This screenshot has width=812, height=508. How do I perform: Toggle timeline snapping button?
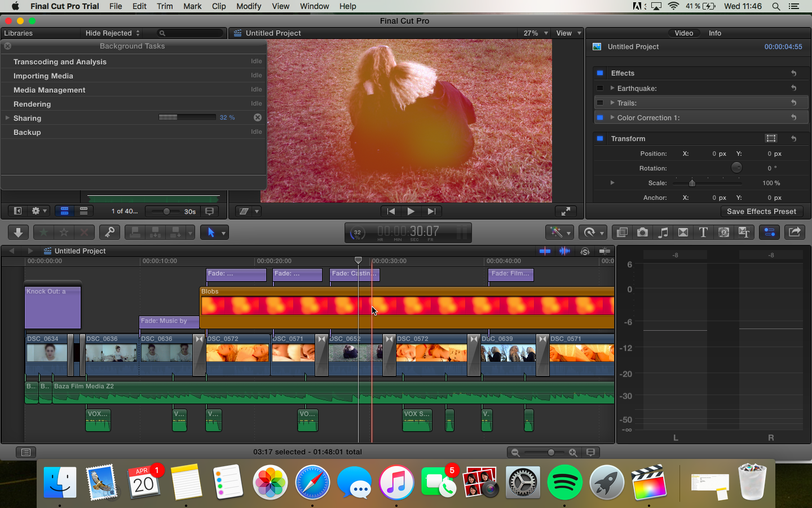click(604, 251)
